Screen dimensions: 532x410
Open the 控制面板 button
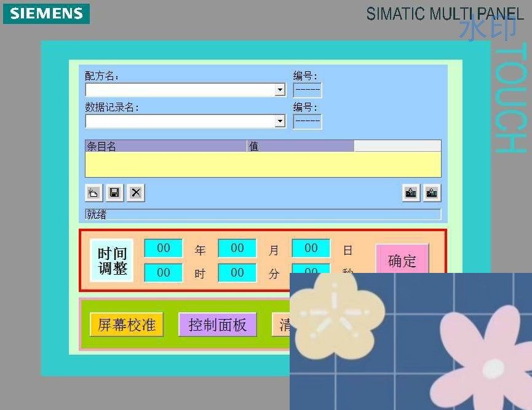[x=218, y=325]
